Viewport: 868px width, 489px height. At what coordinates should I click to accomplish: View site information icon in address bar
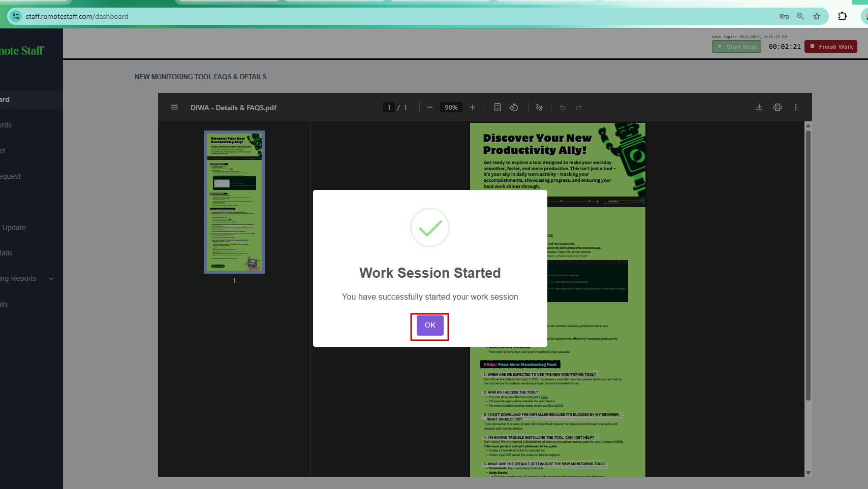[x=16, y=16]
